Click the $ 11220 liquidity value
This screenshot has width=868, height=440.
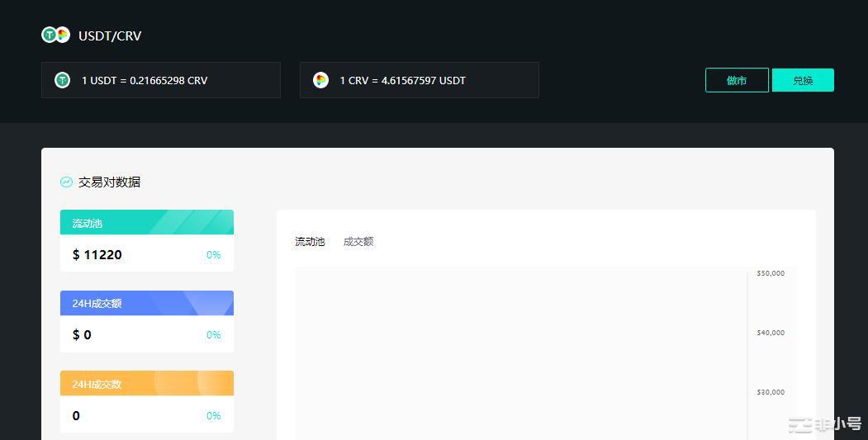point(97,254)
